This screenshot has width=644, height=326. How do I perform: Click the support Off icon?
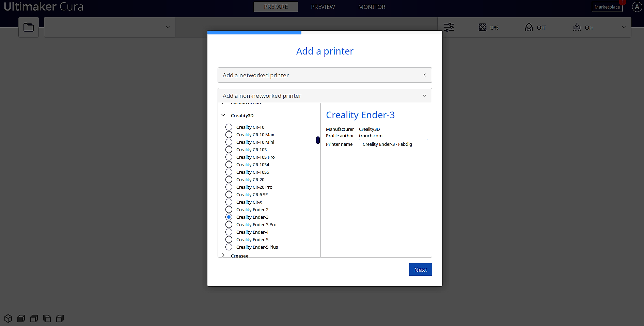529,27
